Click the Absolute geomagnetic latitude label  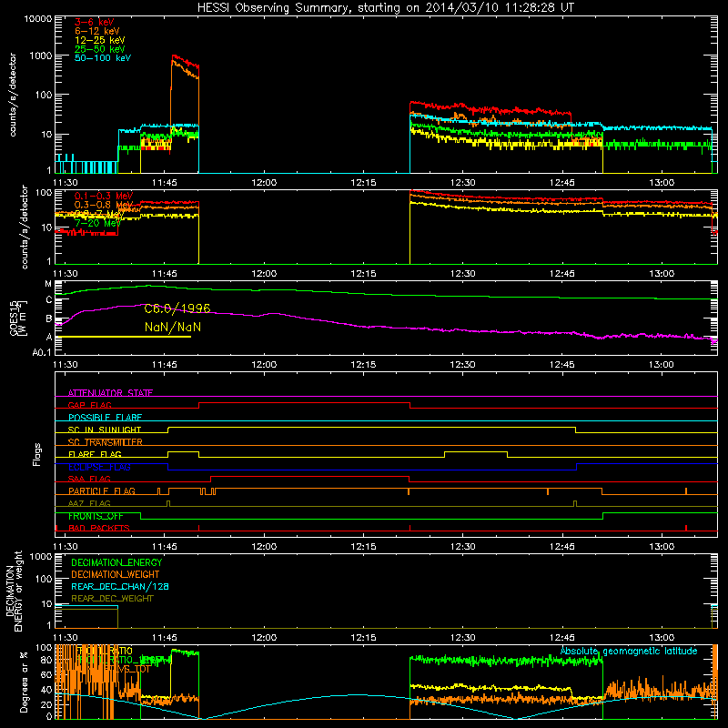[x=629, y=651]
